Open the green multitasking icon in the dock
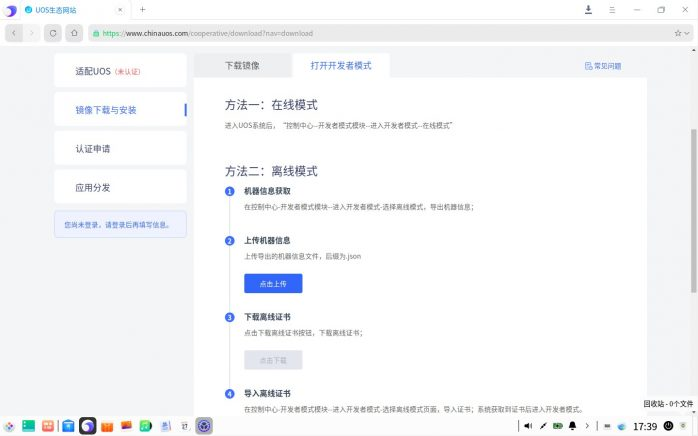698x436 pixels. pos(28,426)
